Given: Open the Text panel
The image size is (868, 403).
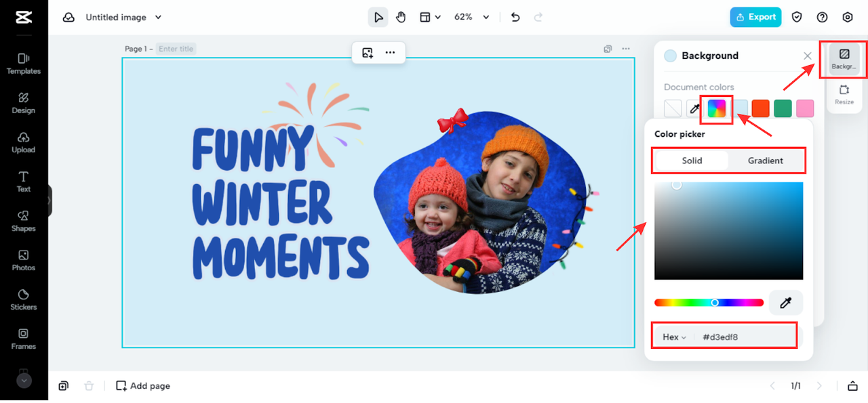Looking at the screenshot, I should point(24,182).
